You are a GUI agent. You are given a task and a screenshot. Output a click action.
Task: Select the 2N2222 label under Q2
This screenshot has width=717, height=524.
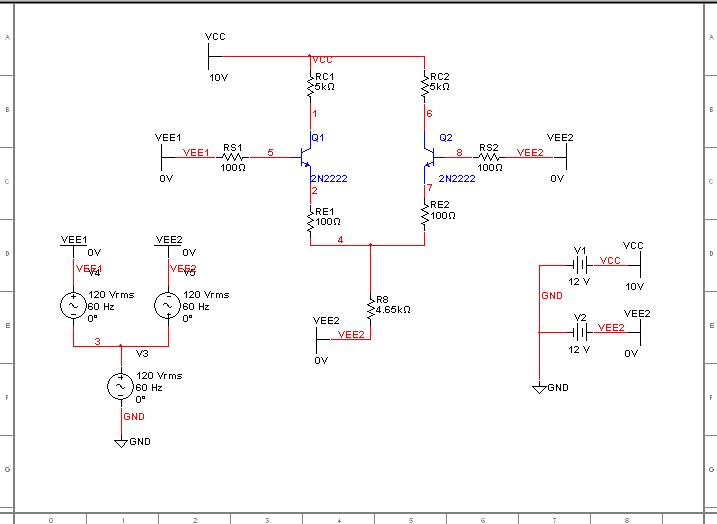[x=457, y=179]
